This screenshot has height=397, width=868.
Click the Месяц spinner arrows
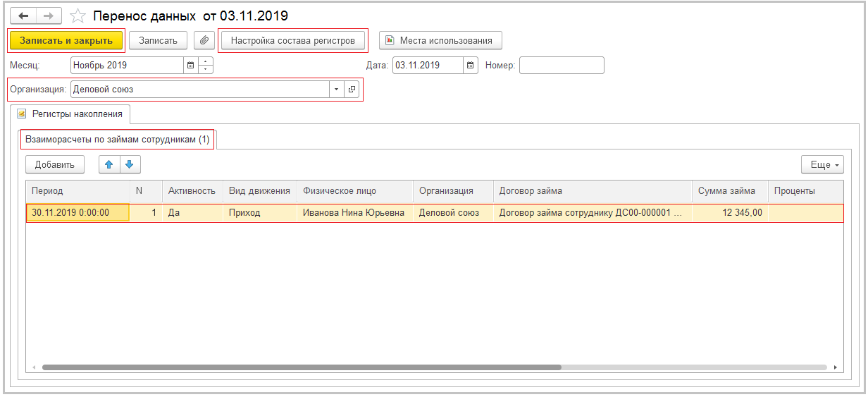(206, 66)
